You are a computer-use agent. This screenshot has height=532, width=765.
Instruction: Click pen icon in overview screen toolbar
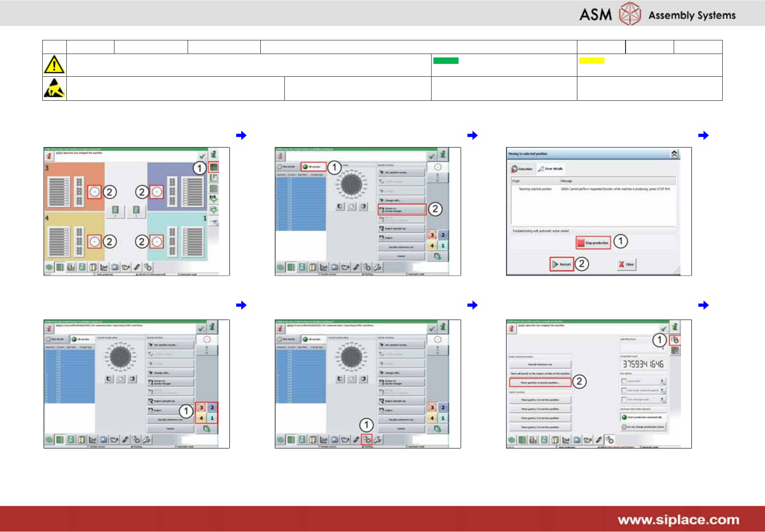tap(137, 267)
